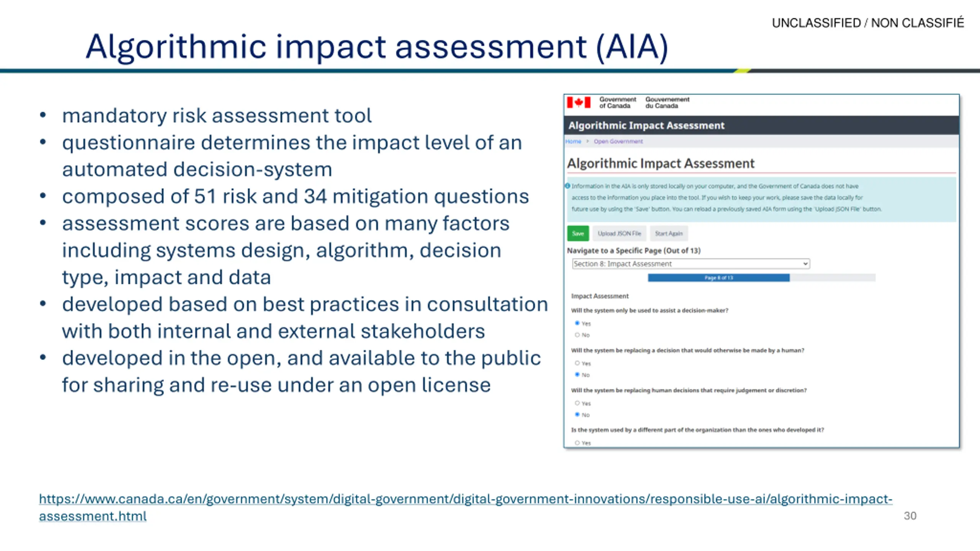
Task: Click the Start Again button
Action: point(669,233)
